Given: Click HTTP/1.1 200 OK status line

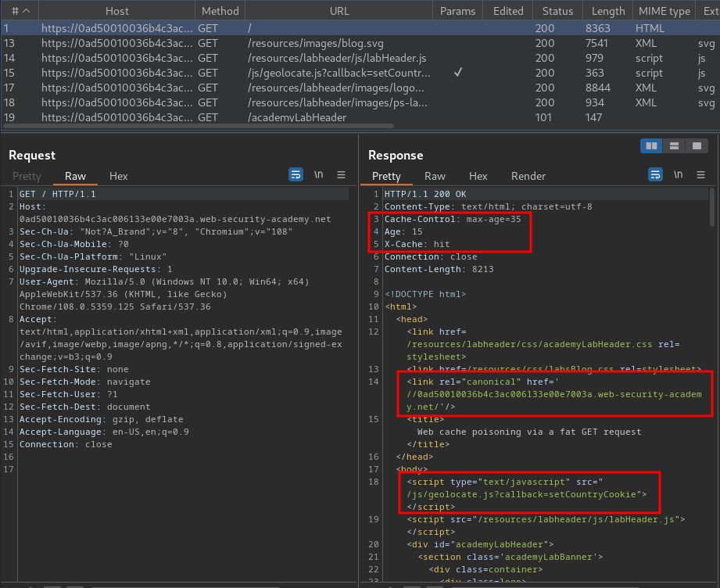Looking at the screenshot, I should click(425, 194).
